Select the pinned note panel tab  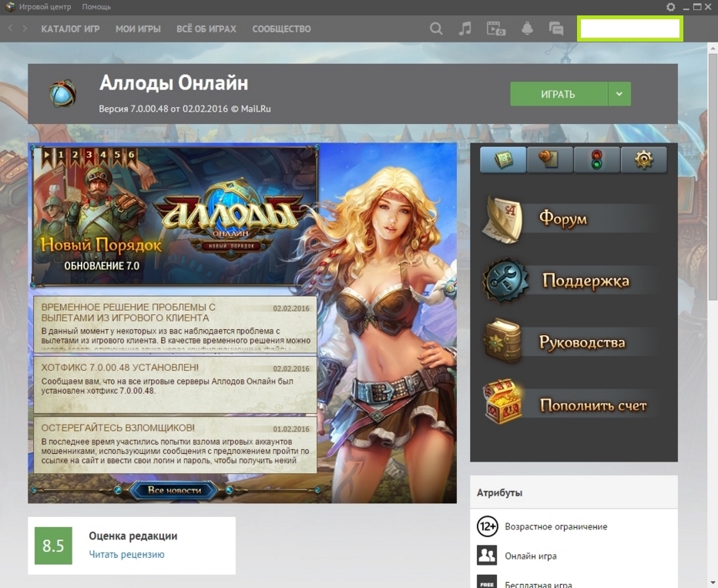[x=549, y=160]
